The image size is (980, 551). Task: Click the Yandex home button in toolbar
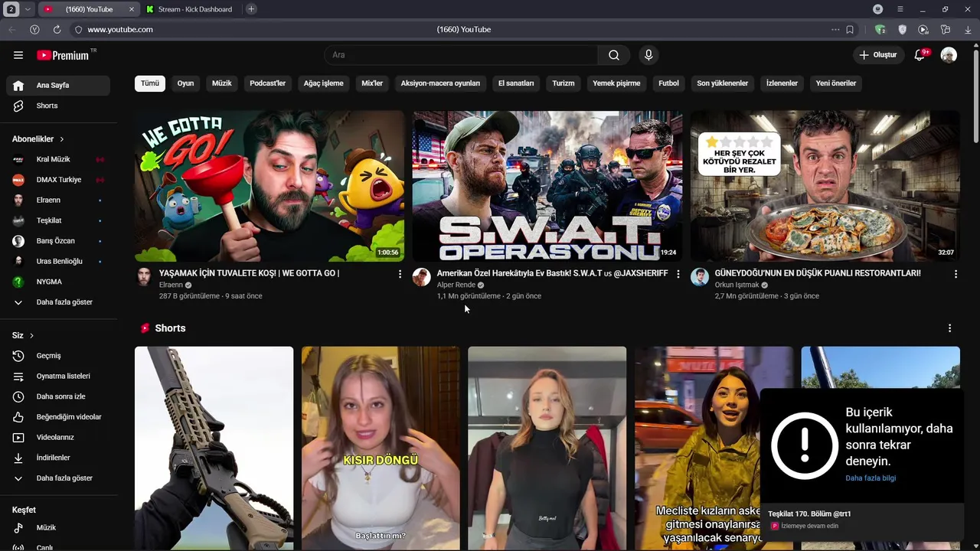pyautogui.click(x=34, y=30)
